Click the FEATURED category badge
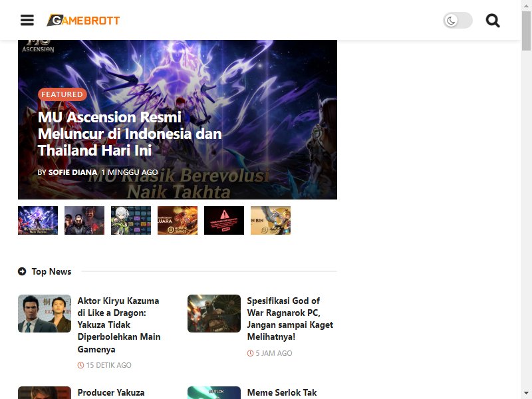The image size is (532, 399). 62,94
